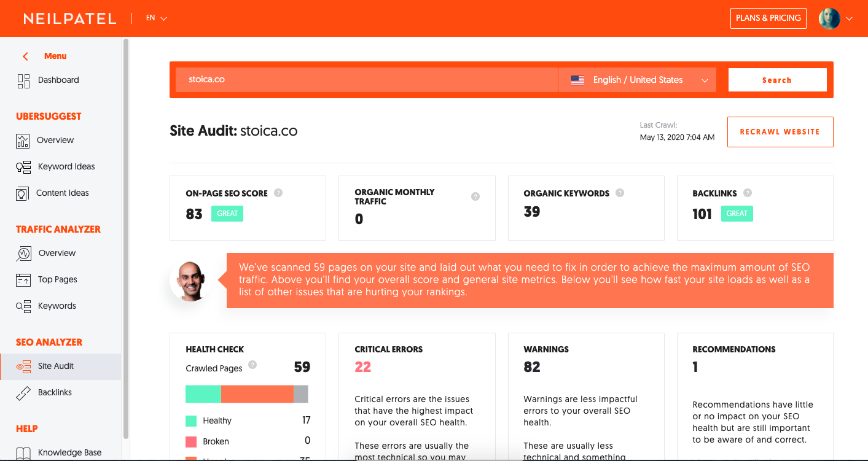Click the Recommendations count 1
This screenshot has width=868, height=461.
click(x=695, y=367)
